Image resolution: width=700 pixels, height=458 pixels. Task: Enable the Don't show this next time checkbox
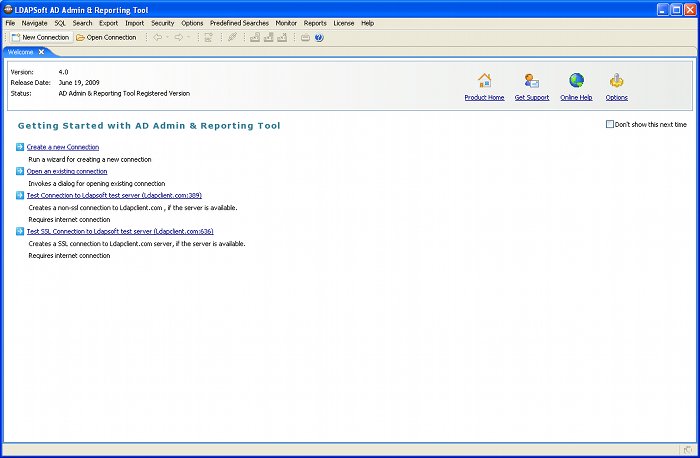click(610, 124)
